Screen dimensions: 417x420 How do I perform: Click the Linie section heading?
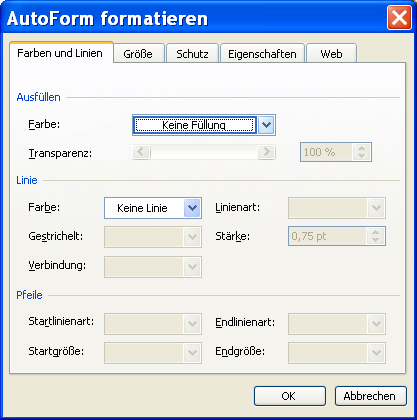(27, 180)
